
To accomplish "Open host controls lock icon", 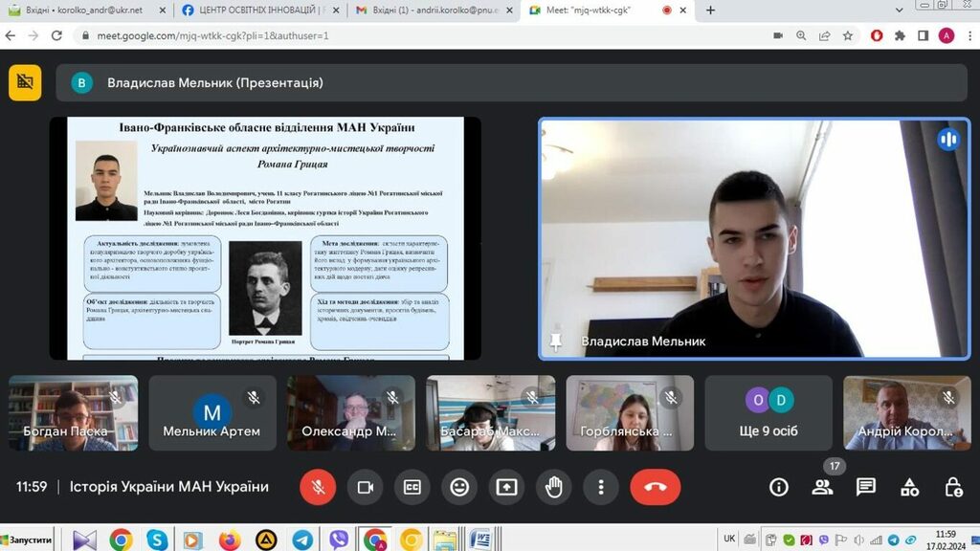I will point(953,487).
